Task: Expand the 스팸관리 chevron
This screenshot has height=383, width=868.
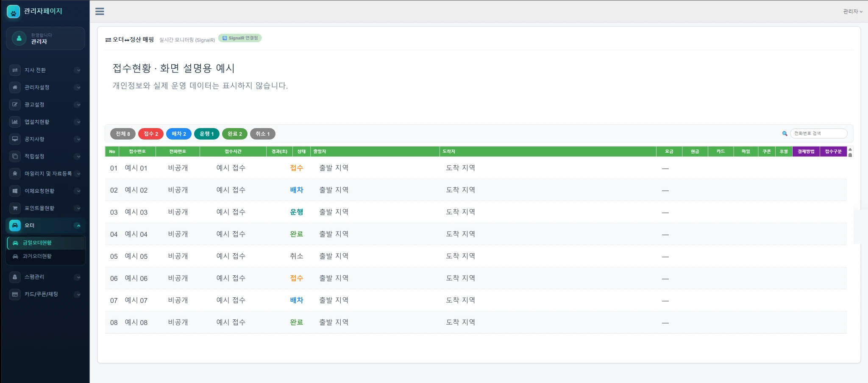Action: [78, 277]
